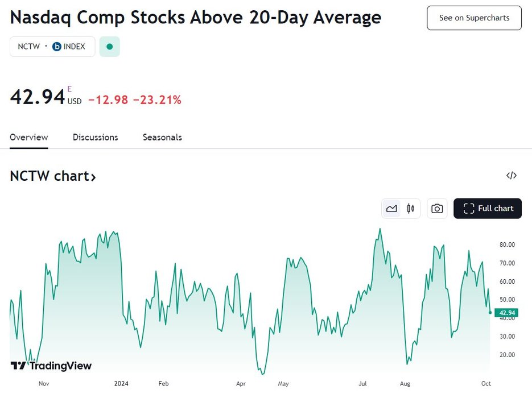Screen dimensions: 532x398
Task: Click the NCTW INDEX symbol chip
Action: (x=52, y=47)
